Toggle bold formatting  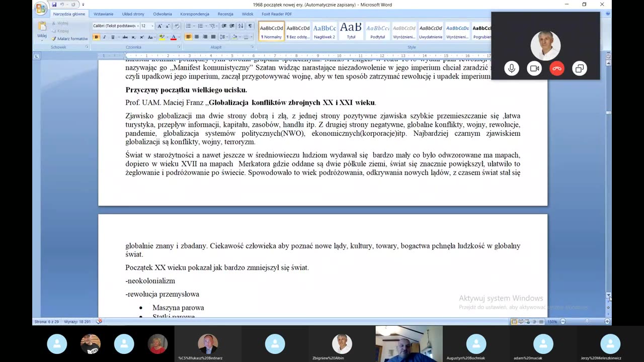(x=96, y=37)
